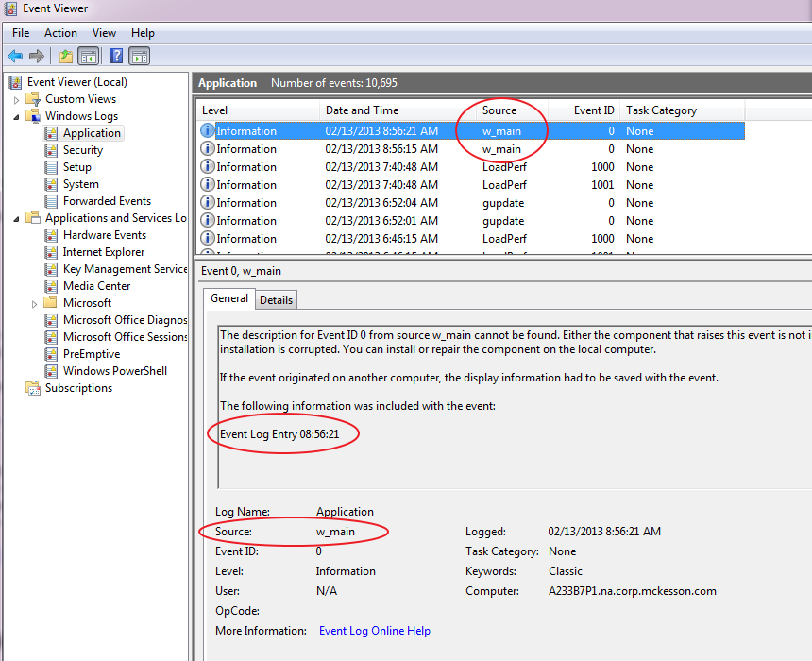Select the 8:56:21 AM w_main event row

pyautogui.click(x=471, y=131)
